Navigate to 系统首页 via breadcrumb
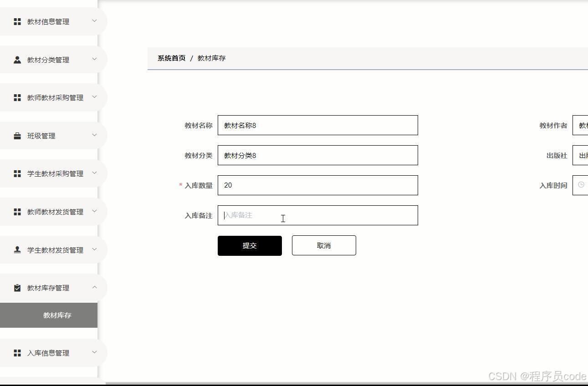Viewport: 588px width, 386px height. click(171, 58)
